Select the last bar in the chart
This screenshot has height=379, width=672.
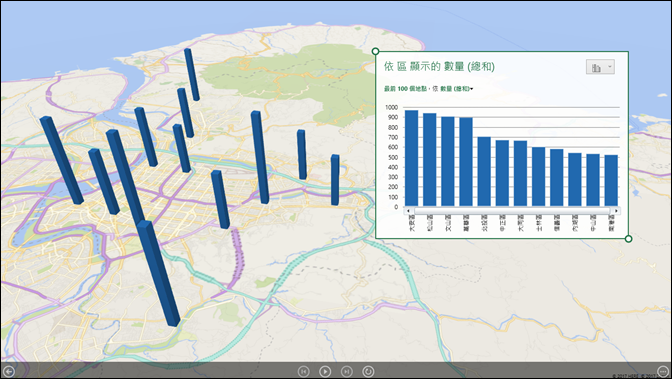611,180
